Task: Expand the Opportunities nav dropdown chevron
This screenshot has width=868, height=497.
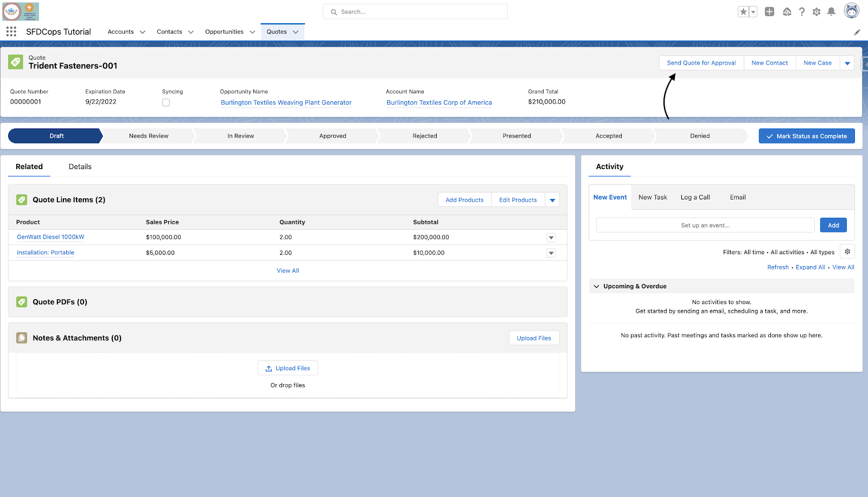Action: tap(252, 32)
